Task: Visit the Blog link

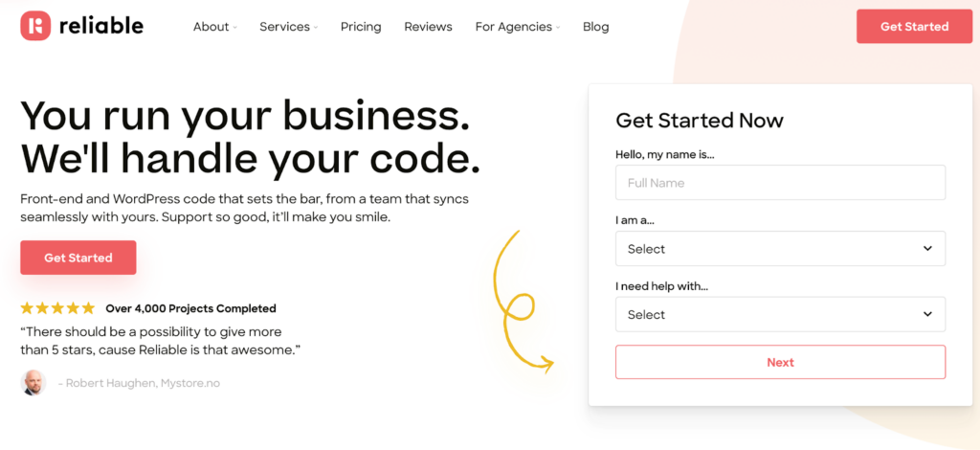Action: point(595,27)
